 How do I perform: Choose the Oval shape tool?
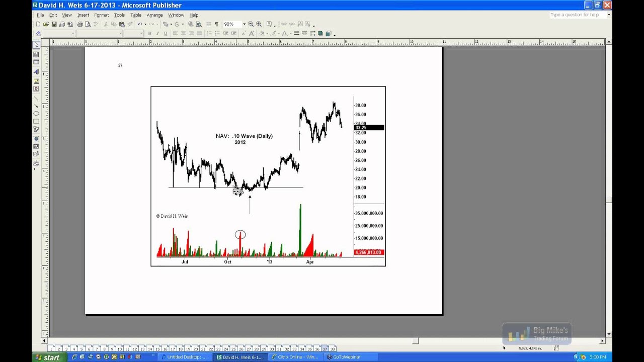36,113
